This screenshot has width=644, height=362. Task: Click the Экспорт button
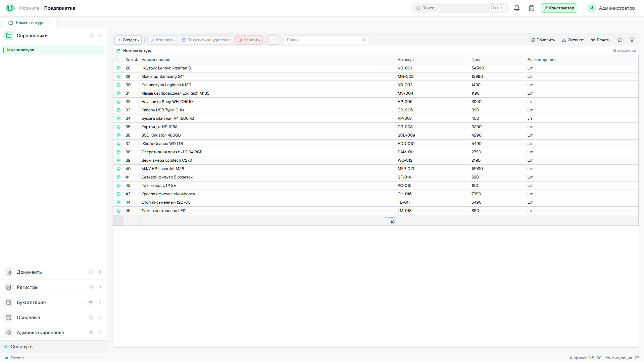pos(573,40)
